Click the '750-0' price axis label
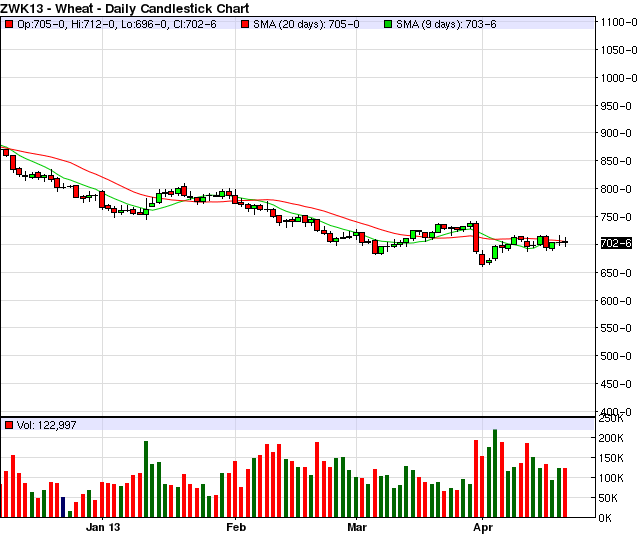The height and width of the screenshot is (536, 640). 616,217
